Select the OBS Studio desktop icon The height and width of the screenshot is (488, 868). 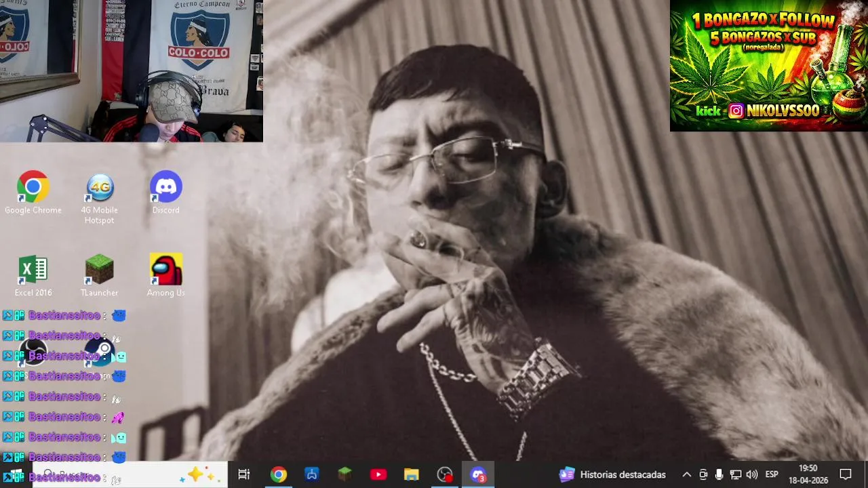click(33, 352)
